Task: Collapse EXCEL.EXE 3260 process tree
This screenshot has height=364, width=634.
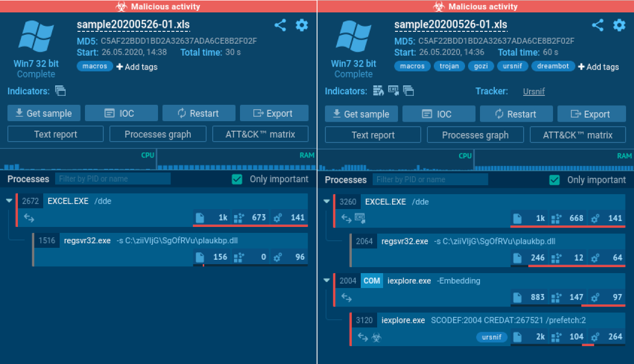Action: coord(326,201)
